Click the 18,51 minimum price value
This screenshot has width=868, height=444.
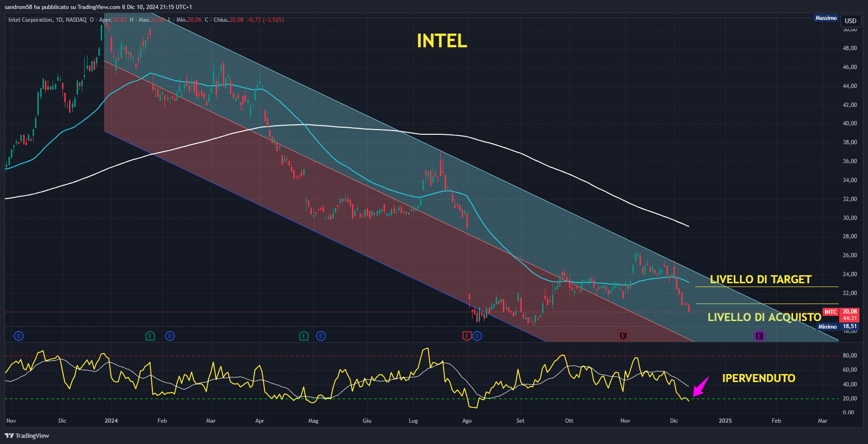(x=850, y=327)
